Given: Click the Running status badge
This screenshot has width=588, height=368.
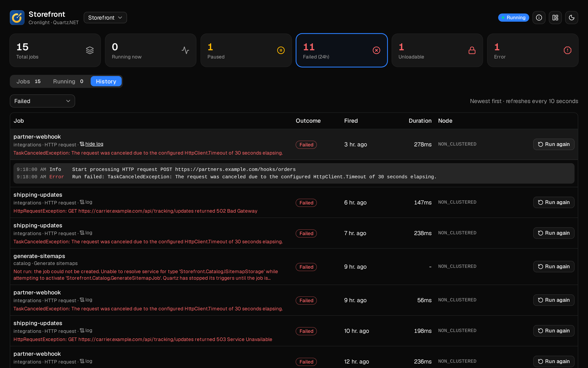Looking at the screenshot, I should point(513,18).
